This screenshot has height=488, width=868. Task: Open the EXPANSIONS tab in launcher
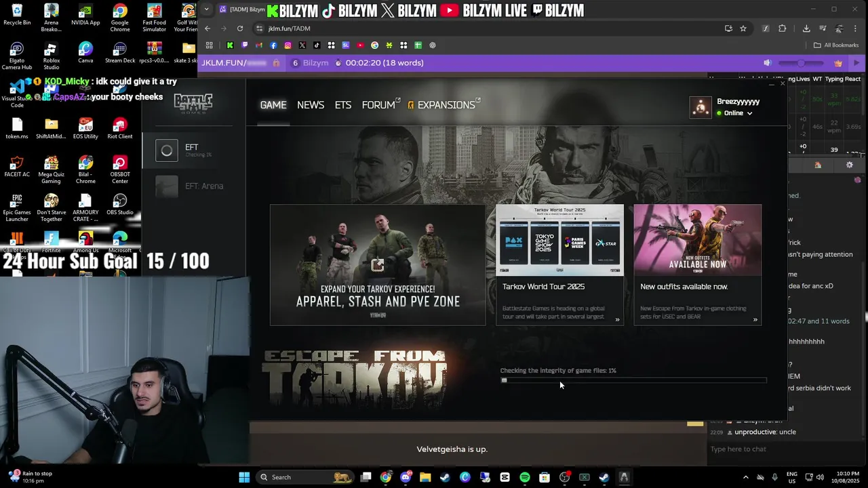(444, 105)
